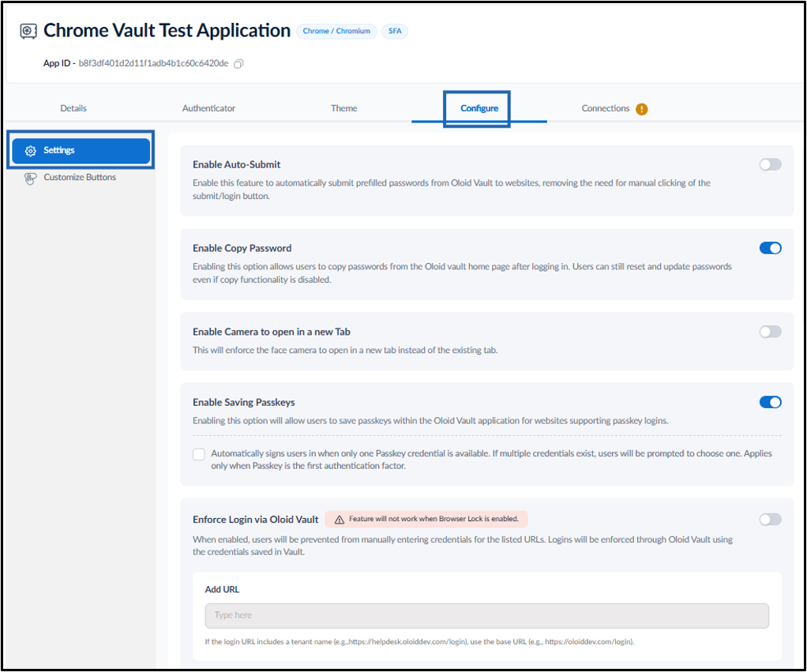807x672 pixels.
Task: Click the Chrome / Chromium tag
Action: click(x=336, y=32)
